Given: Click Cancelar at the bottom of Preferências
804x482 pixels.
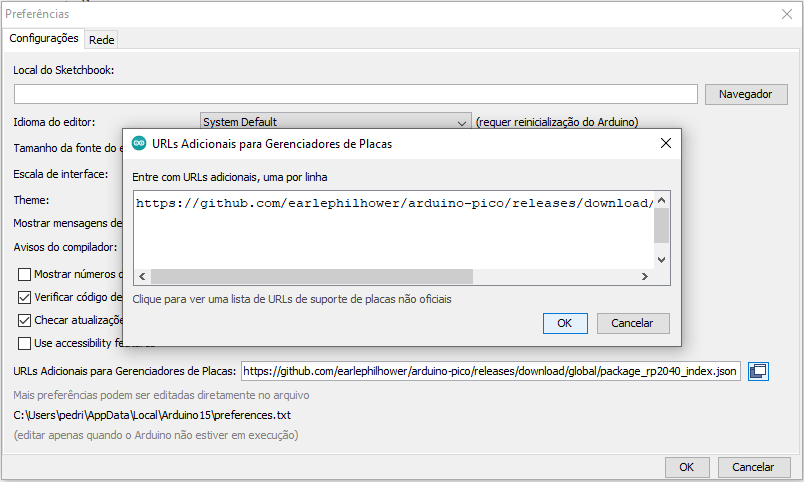Looking at the screenshot, I should [754, 467].
